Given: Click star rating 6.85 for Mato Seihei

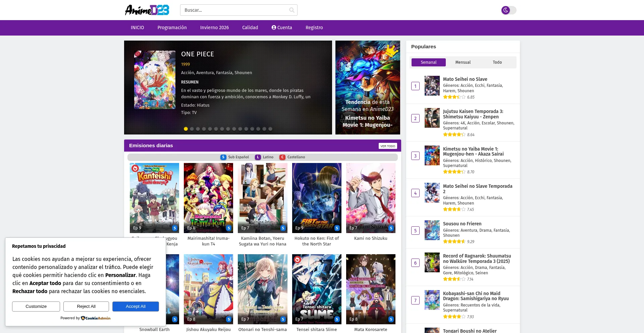Looking at the screenshot, I should (x=454, y=97).
